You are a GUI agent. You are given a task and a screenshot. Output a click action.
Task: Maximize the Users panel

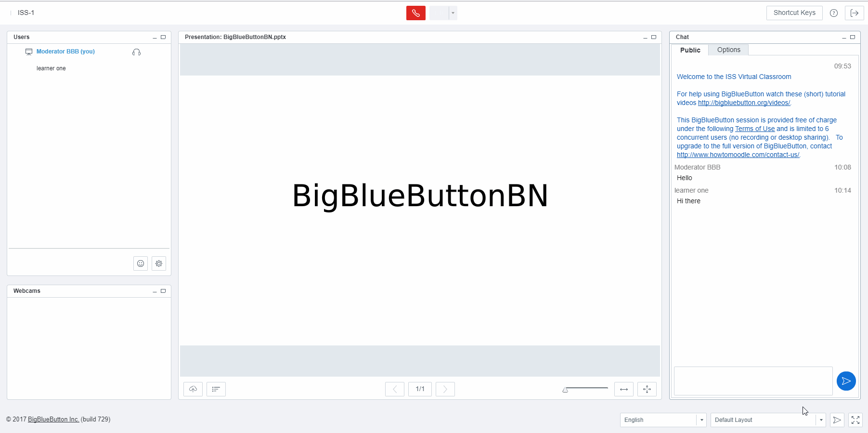coord(163,37)
